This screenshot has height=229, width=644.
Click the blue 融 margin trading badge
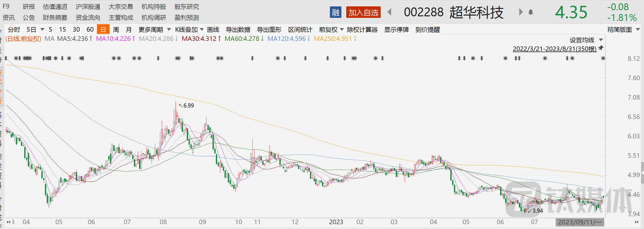(x=335, y=12)
